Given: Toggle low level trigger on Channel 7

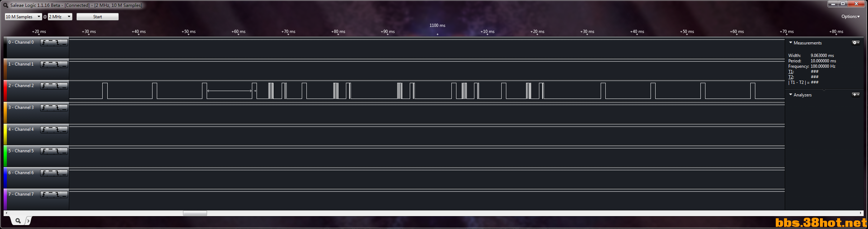Looking at the screenshot, I should [x=64, y=195].
